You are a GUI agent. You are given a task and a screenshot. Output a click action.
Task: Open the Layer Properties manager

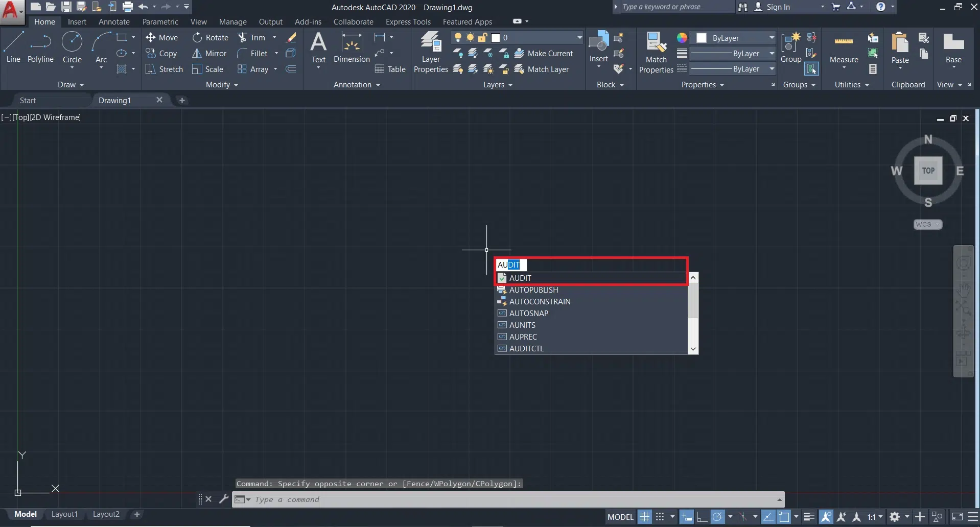[431, 51]
